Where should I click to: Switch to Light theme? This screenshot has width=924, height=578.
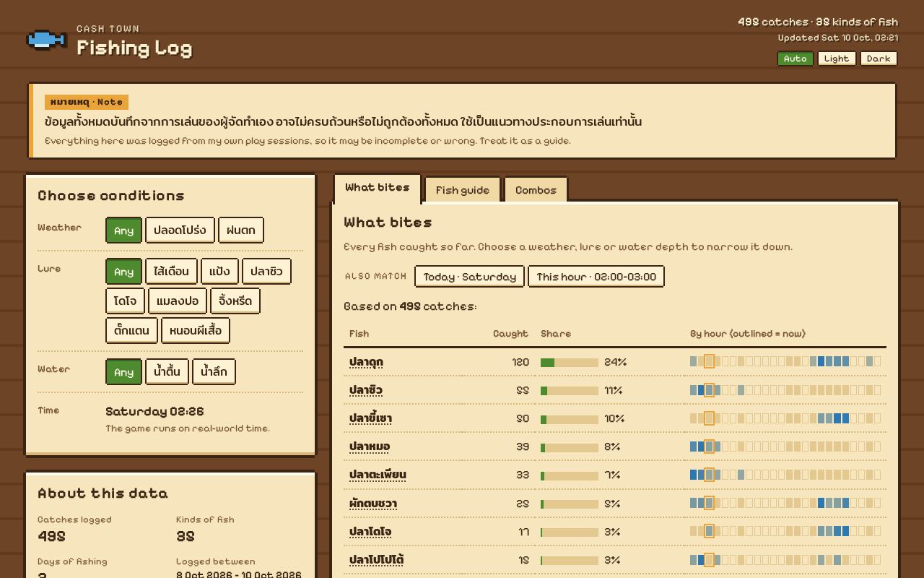coord(837,59)
